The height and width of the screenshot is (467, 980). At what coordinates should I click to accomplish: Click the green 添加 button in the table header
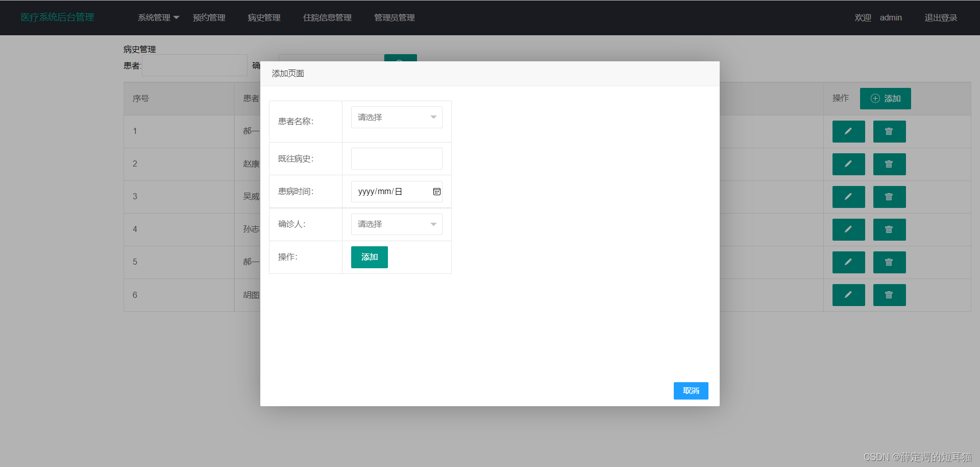point(885,99)
